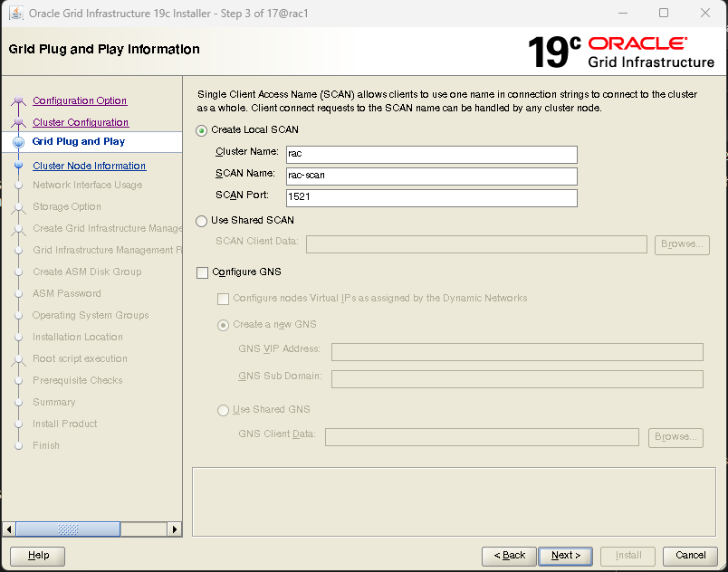The width and height of the screenshot is (728, 572).
Task: Click the SCAN Name input field
Action: (432, 176)
